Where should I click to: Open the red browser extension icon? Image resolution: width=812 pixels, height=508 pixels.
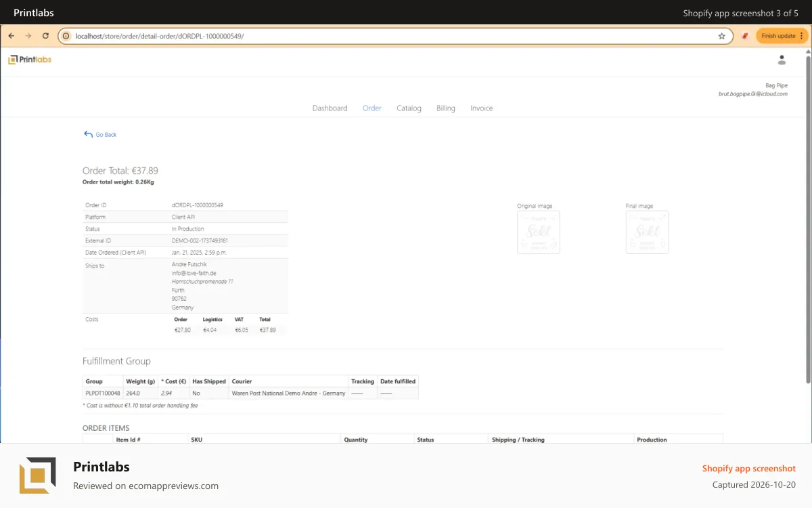click(x=745, y=36)
